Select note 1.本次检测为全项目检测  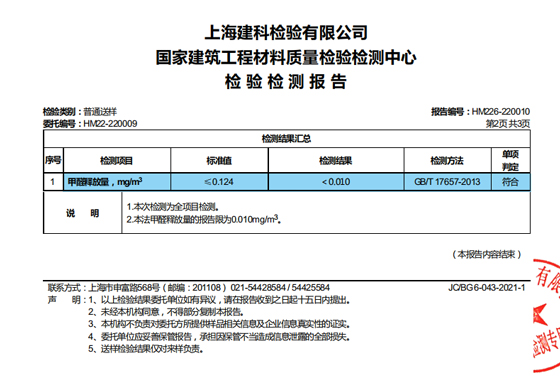tap(173, 207)
